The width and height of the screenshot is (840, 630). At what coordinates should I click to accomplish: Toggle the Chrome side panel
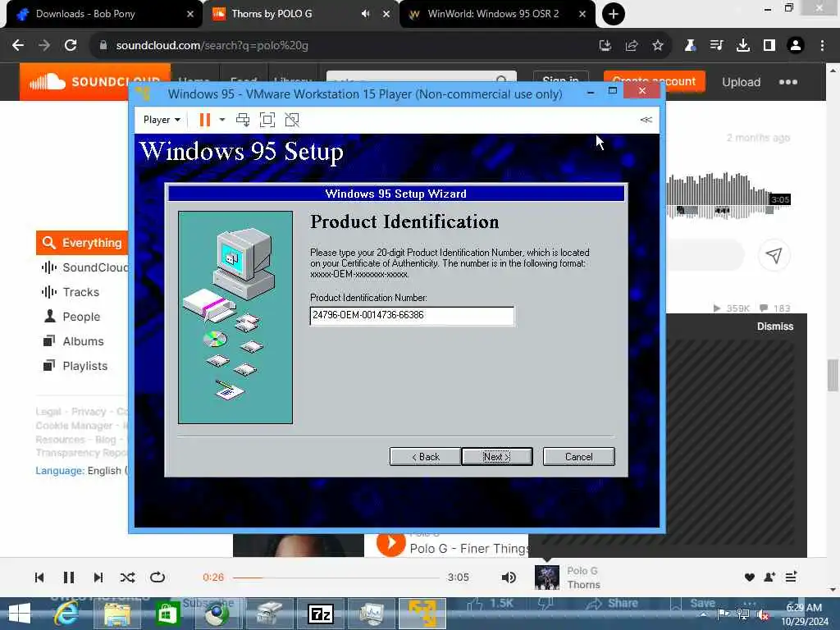(x=769, y=46)
